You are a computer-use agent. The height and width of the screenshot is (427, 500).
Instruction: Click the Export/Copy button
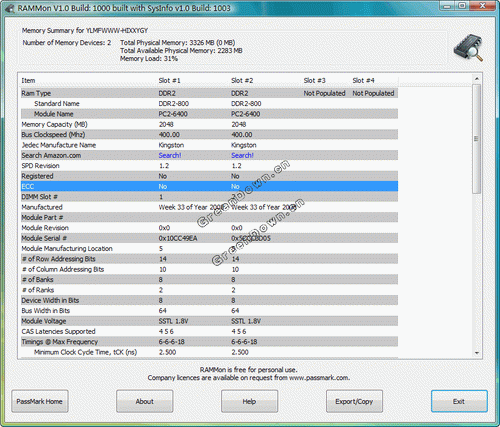click(x=354, y=401)
